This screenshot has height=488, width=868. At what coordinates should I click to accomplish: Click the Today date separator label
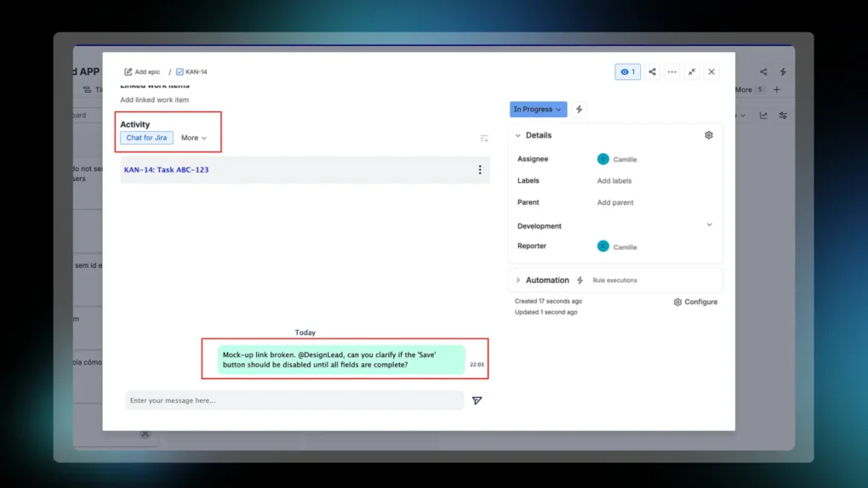pos(305,332)
